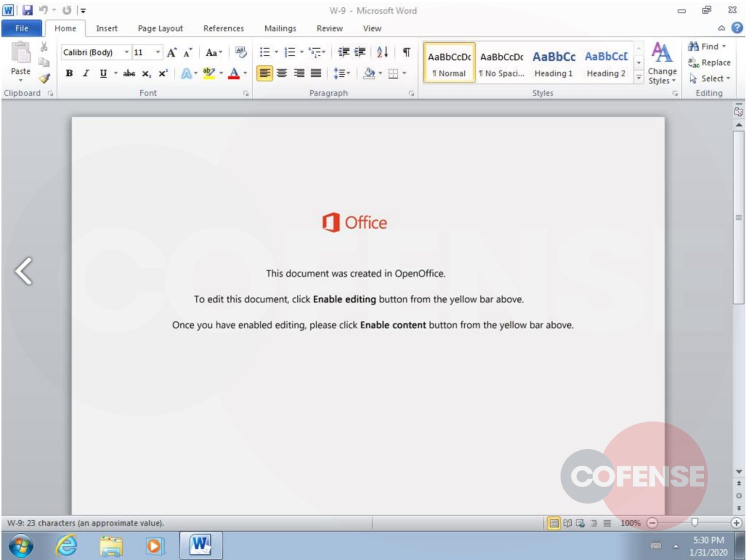
Task: Click the Redo icon in Quick Access
Action: [67, 10]
